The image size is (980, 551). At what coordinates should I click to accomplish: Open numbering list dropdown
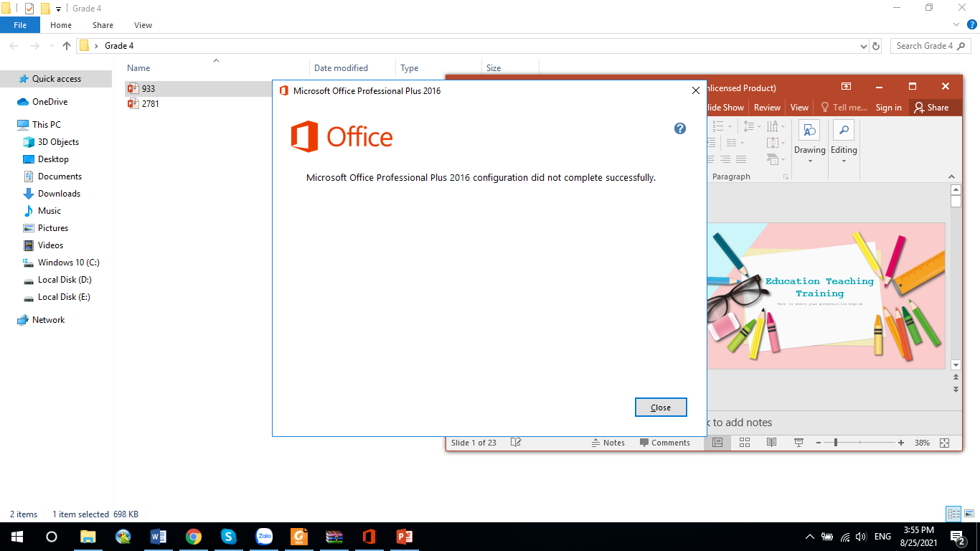coord(722,126)
